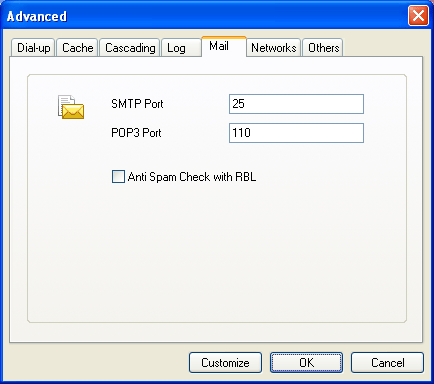Go to the Log tab
Image resolution: width=434 pixels, height=384 pixels.
coord(181,48)
